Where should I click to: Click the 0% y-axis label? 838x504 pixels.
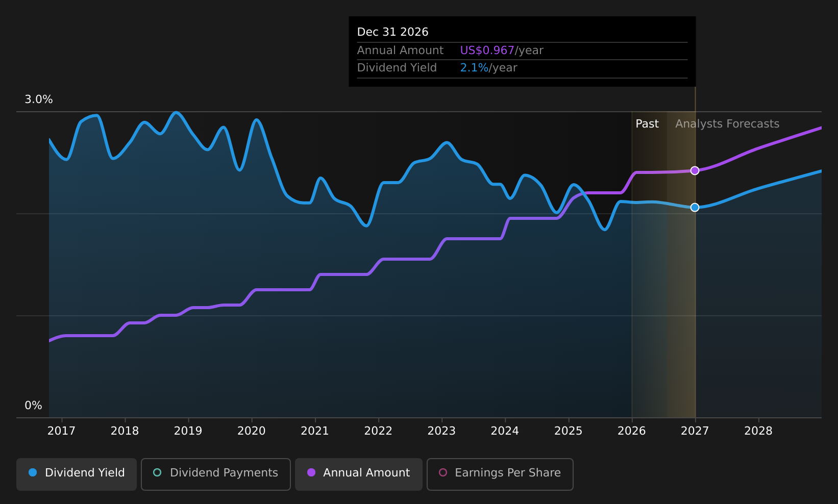point(33,406)
